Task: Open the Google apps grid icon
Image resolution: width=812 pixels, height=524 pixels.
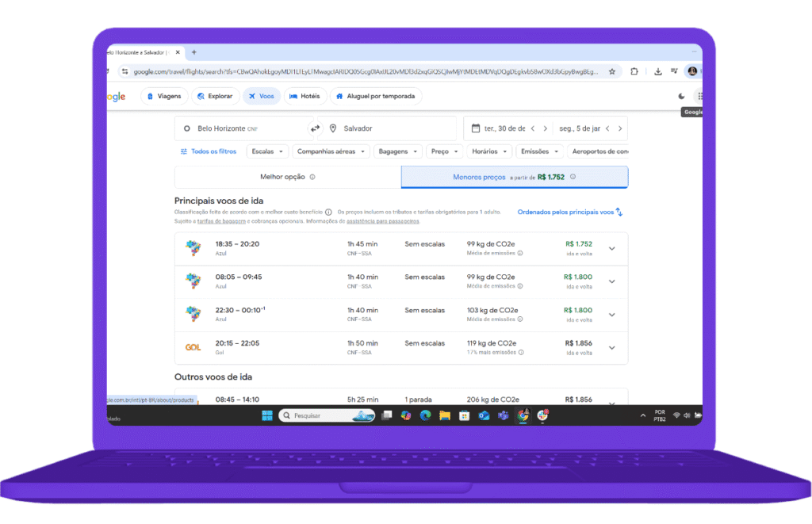Action: [x=699, y=96]
